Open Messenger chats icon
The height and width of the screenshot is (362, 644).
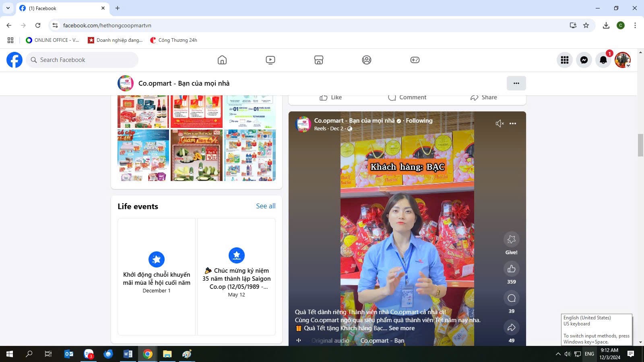584,60
